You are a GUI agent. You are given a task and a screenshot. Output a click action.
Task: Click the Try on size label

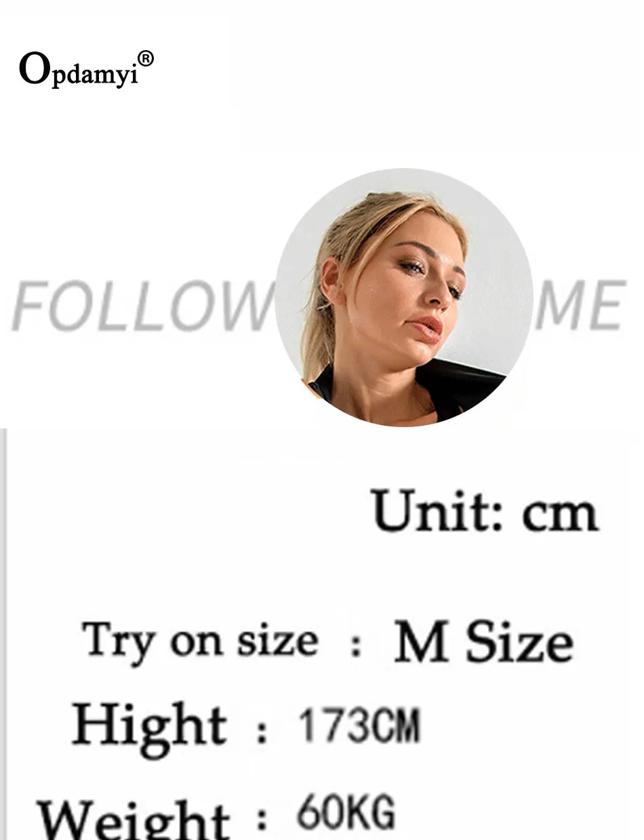[200, 641]
